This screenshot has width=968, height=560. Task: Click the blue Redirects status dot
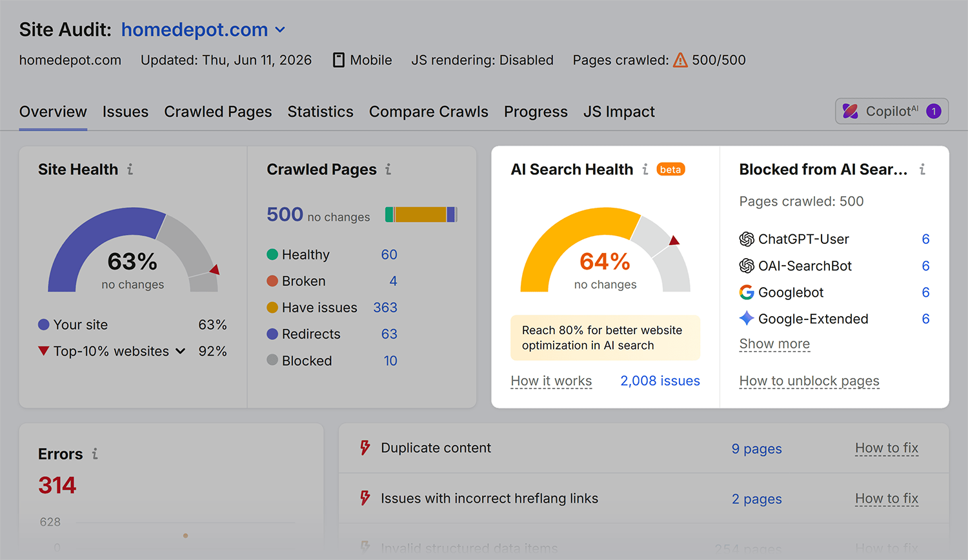coord(272,334)
